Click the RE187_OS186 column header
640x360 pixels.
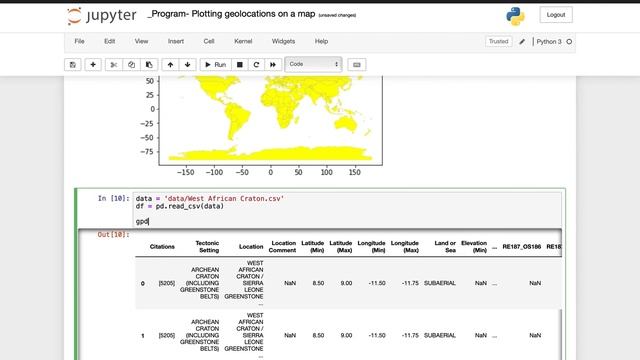tap(522, 247)
